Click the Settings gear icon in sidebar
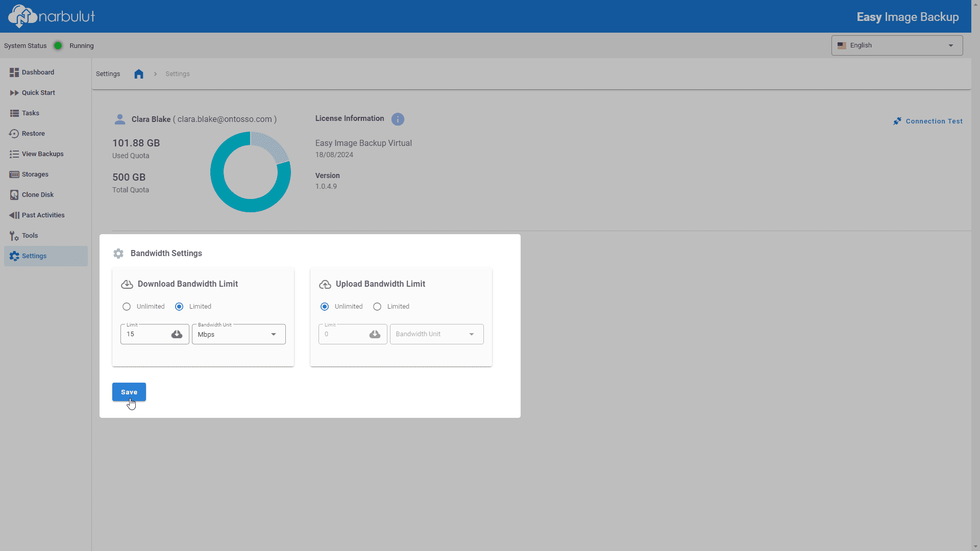Image resolution: width=980 pixels, height=551 pixels. click(14, 256)
